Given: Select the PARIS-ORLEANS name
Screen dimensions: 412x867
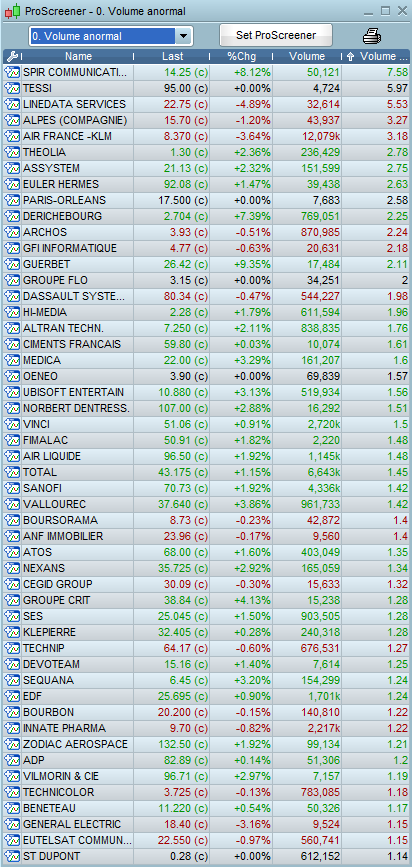Looking at the screenshot, I should 64,200.
